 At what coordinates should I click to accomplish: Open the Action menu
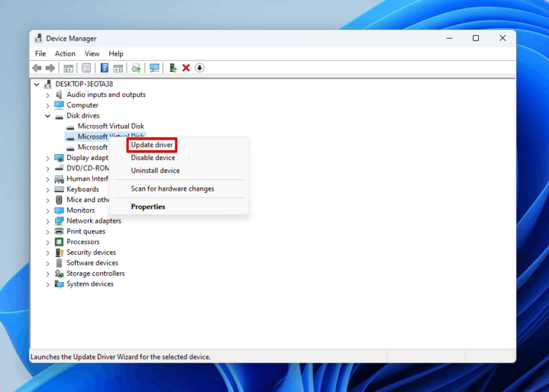pyautogui.click(x=65, y=54)
